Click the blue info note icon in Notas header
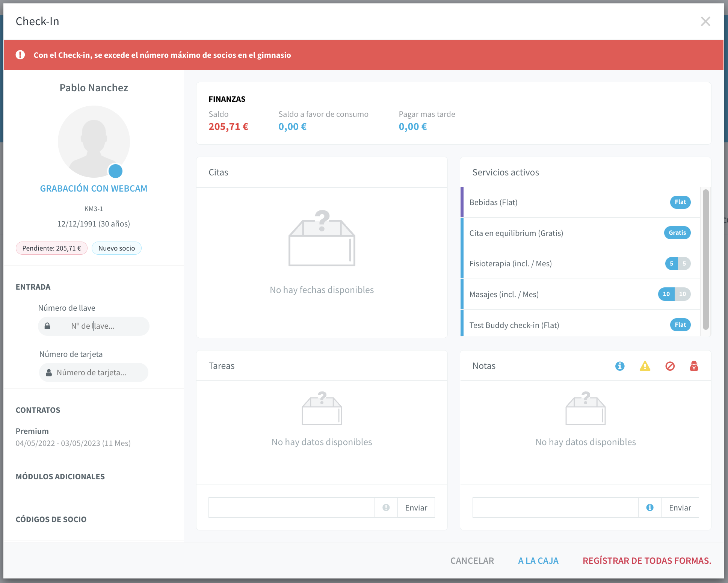 [x=620, y=366]
